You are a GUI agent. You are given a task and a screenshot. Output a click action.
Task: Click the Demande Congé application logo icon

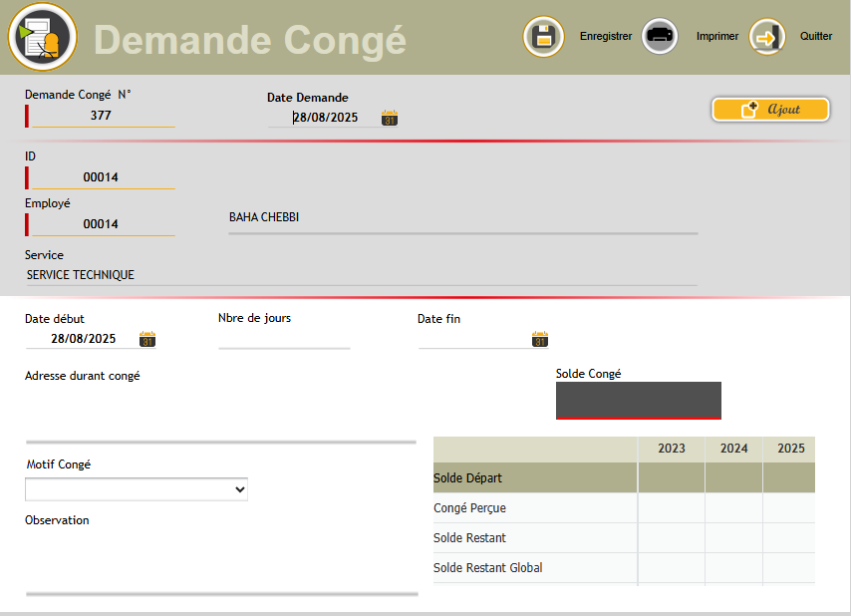[42, 37]
